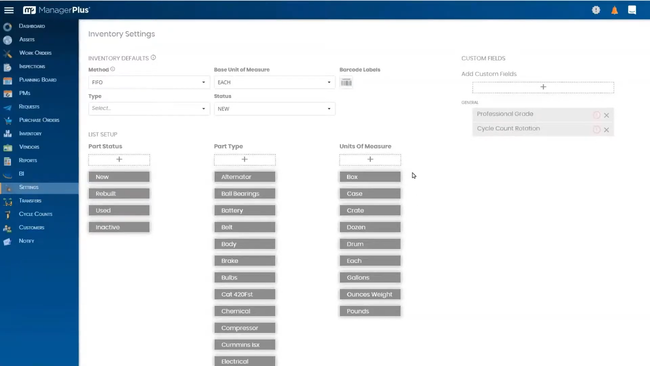The image size is (650, 366).
Task: Open the Status NEW dropdown
Action: (x=274, y=109)
